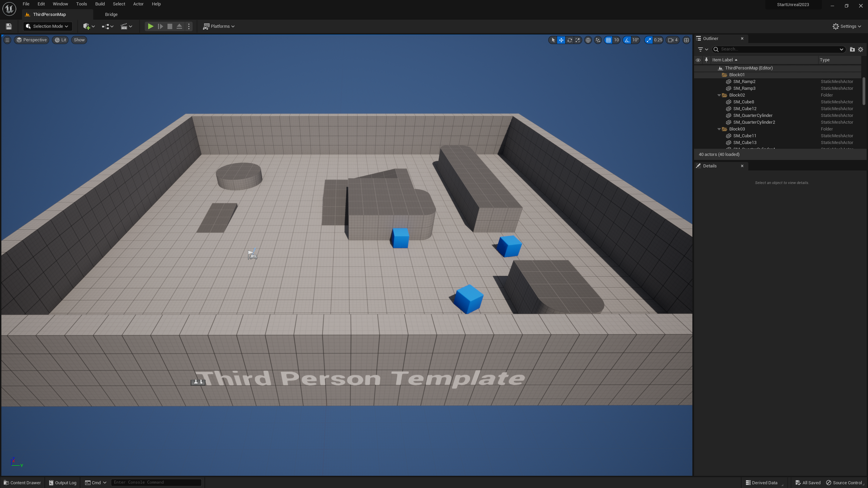Open the Build menu
The height and width of the screenshot is (488, 868).
(100, 4)
